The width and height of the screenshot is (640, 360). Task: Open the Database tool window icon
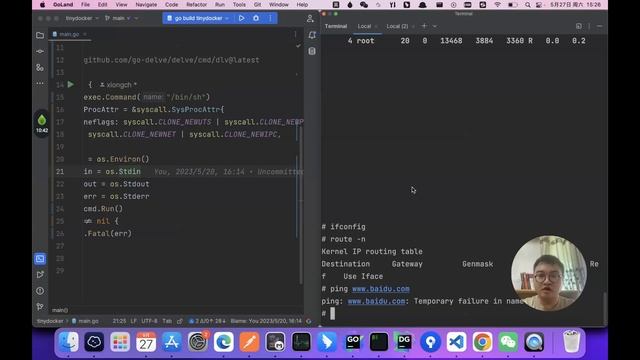312,51
